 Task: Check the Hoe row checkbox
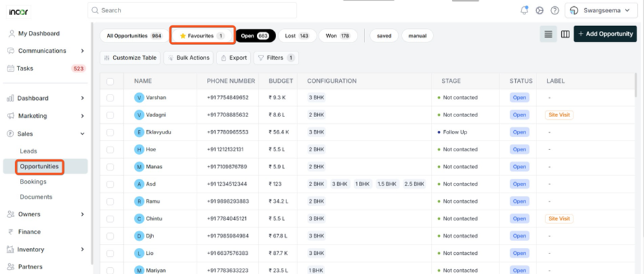pos(110,149)
